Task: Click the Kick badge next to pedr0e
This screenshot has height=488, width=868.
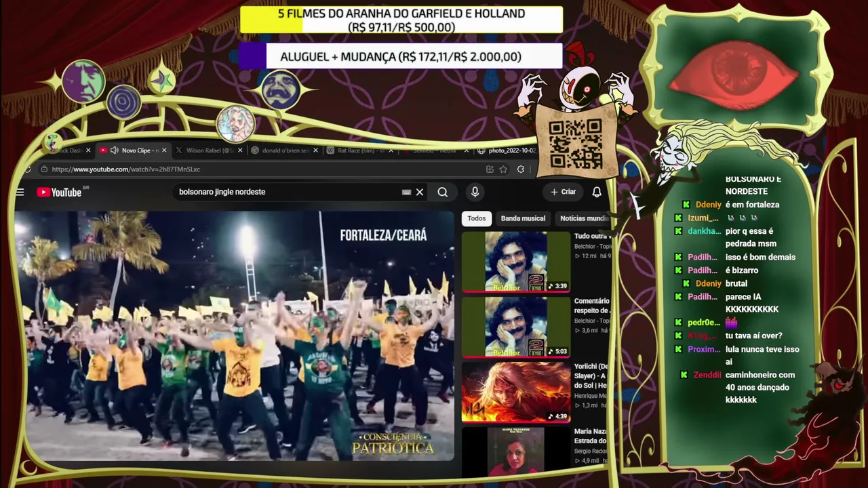Action: tap(678, 323)
